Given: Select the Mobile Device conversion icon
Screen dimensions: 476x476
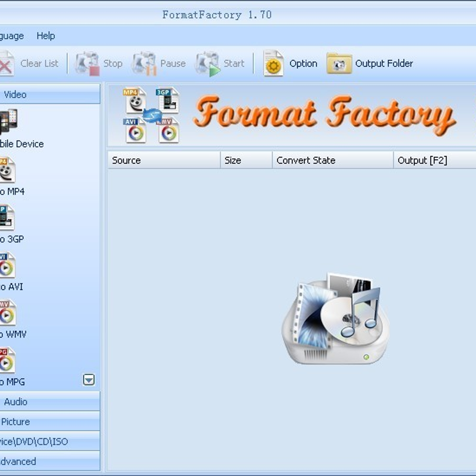Looking at the screenshot, I should pyautogui.click(x=8, y=121).
